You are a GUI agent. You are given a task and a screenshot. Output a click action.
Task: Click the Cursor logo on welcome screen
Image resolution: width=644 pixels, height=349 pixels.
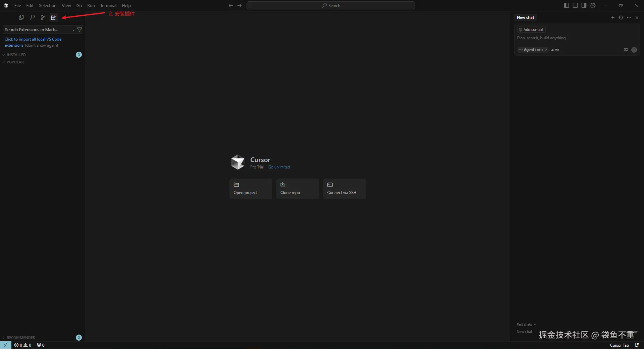pos(238,162)
